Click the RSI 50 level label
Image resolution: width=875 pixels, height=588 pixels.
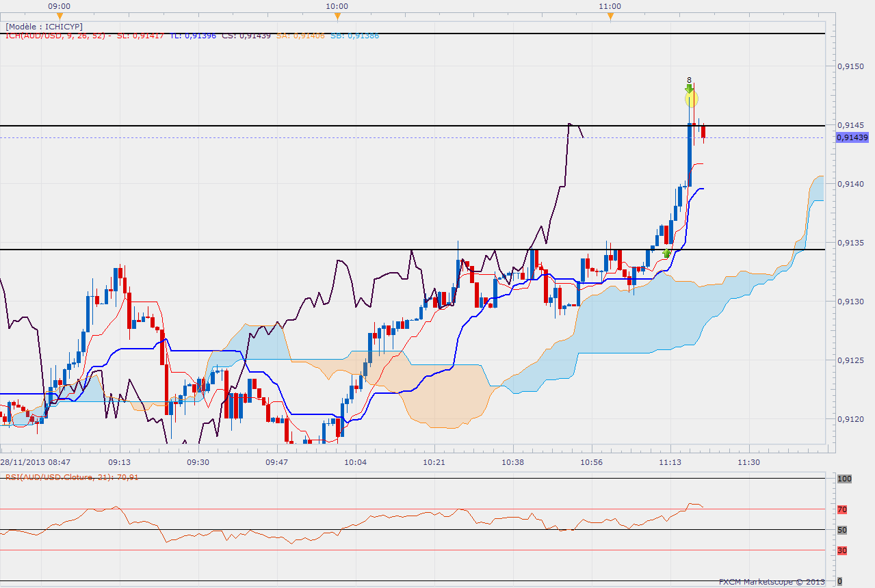click(842, 530)
